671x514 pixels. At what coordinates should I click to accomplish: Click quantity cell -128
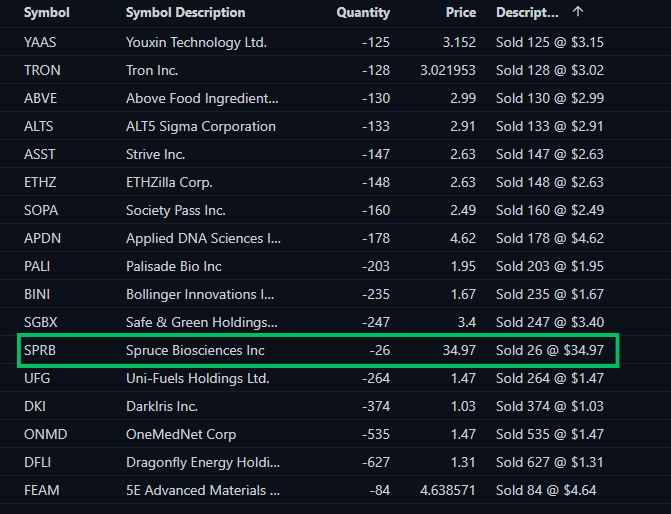tap(376, 70)
